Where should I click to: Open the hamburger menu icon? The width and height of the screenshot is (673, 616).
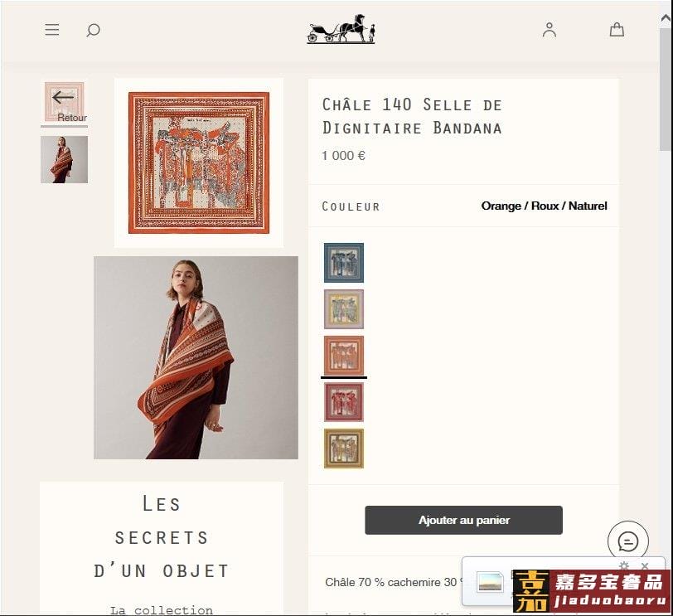point(52,30)
